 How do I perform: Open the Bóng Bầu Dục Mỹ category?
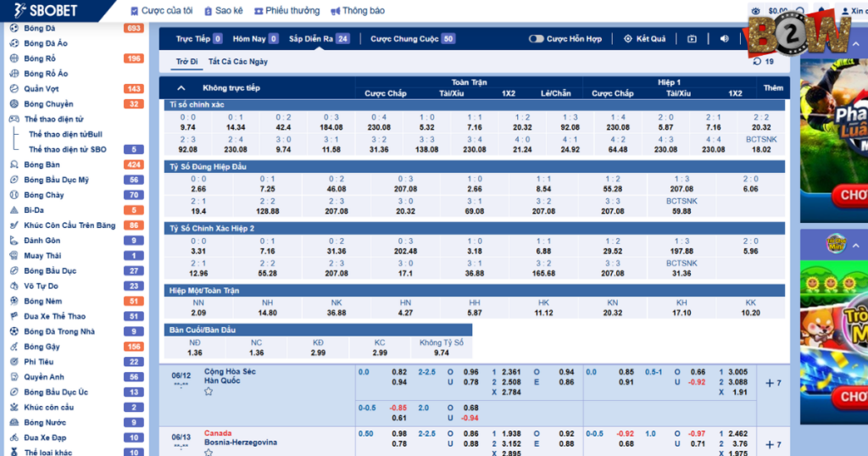(x=56, y=180)
